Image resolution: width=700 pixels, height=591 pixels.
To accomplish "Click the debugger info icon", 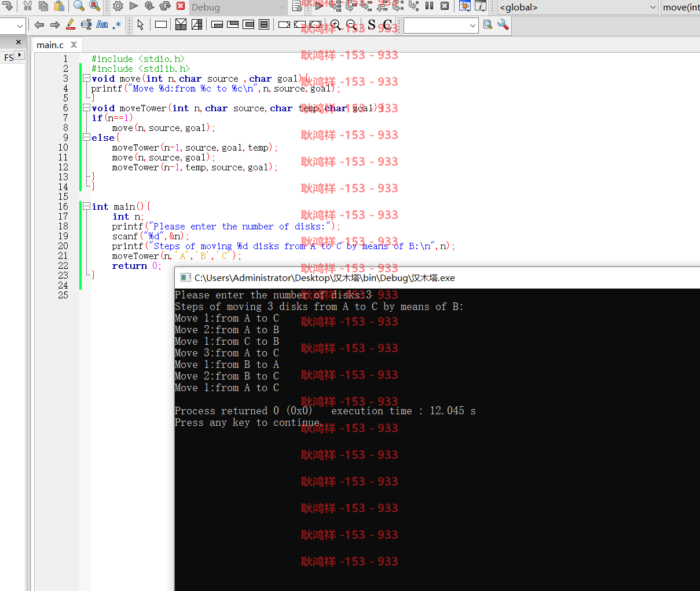I will (x=481, y=6).
